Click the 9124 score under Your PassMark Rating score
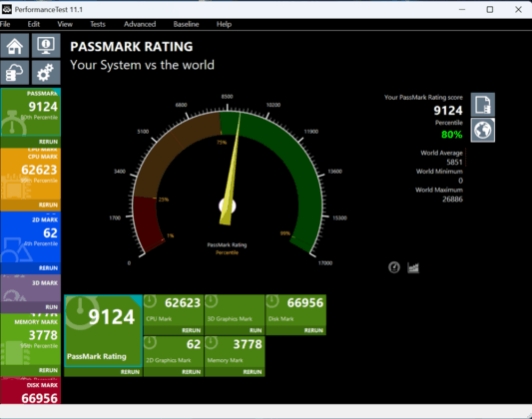The image size is (532, 419). 448,110
